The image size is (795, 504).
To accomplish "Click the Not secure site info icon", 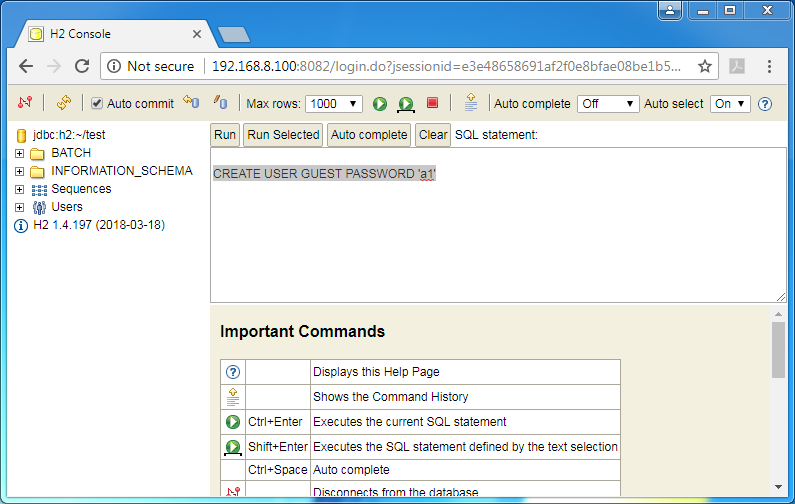I will (114, 66).
